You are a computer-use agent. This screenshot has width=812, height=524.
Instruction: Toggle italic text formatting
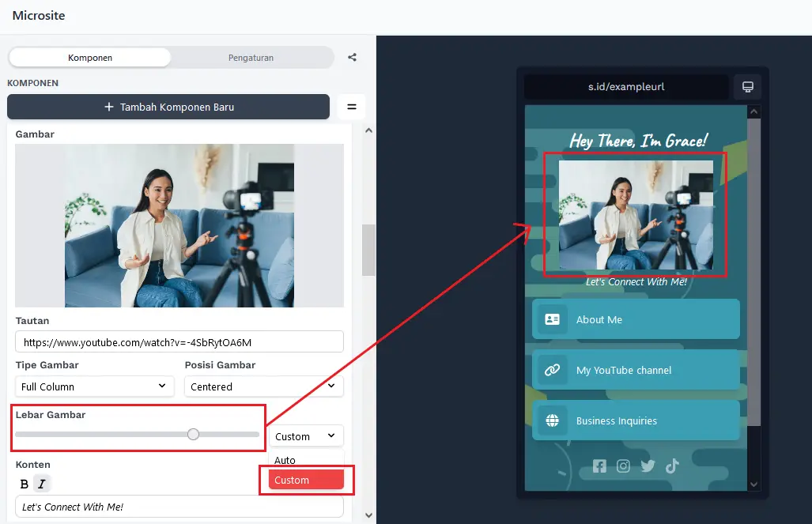tap(41, 484)
